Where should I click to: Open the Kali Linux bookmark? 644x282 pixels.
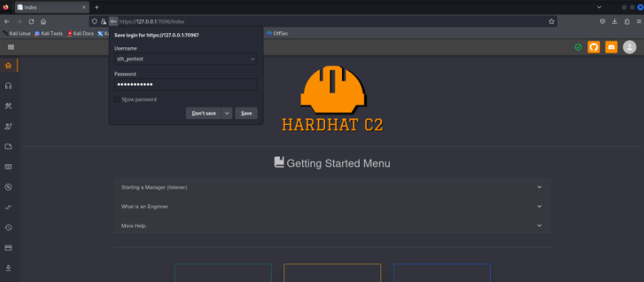(17, 33)
